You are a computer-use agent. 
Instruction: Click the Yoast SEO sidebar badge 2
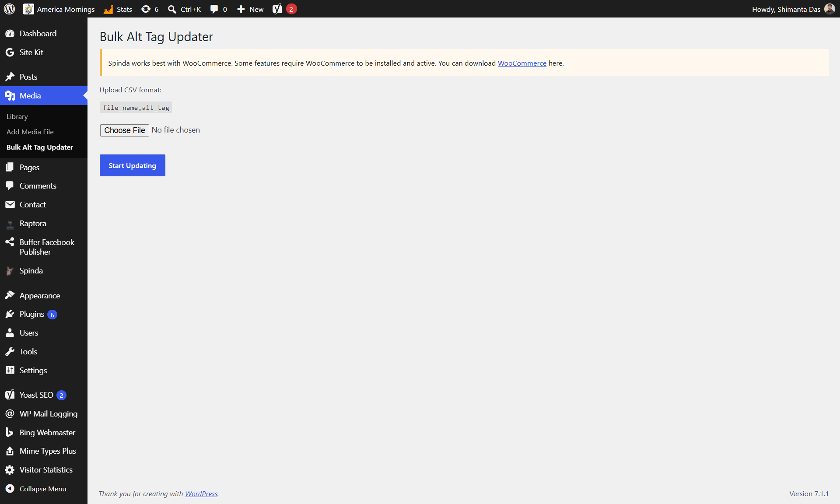(x=61, y=395)
